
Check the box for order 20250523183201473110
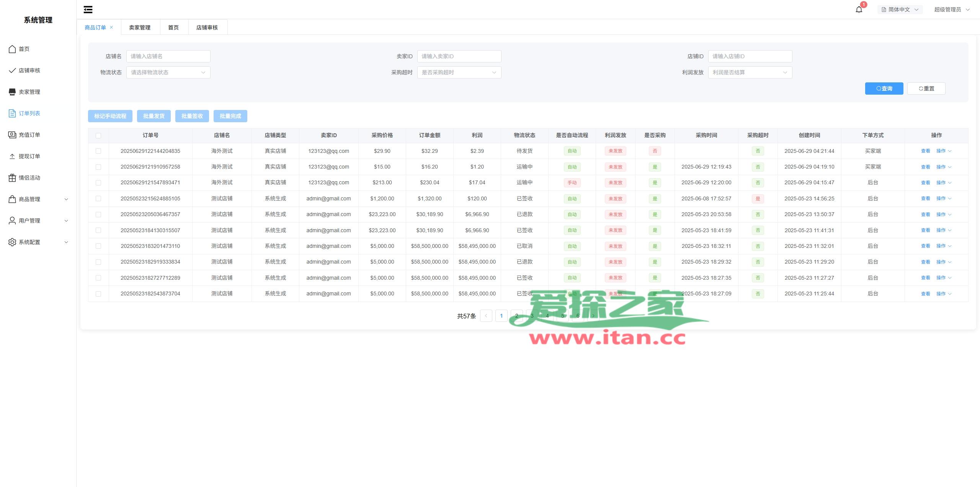point(98,246)
